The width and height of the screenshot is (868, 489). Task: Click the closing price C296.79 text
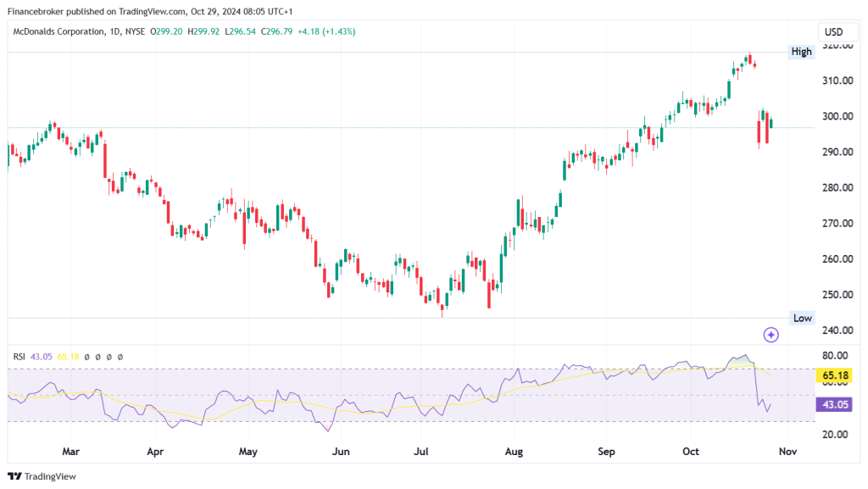tap(277, 31)
